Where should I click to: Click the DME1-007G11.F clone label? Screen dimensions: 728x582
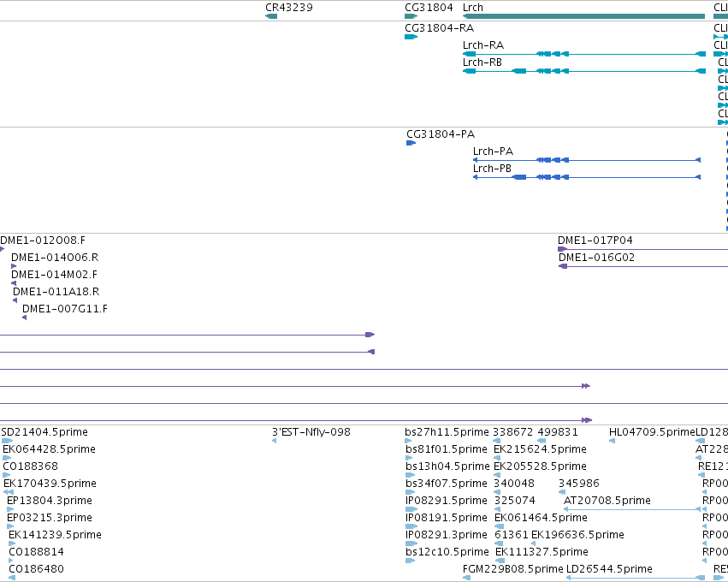[x=64, y=309]
